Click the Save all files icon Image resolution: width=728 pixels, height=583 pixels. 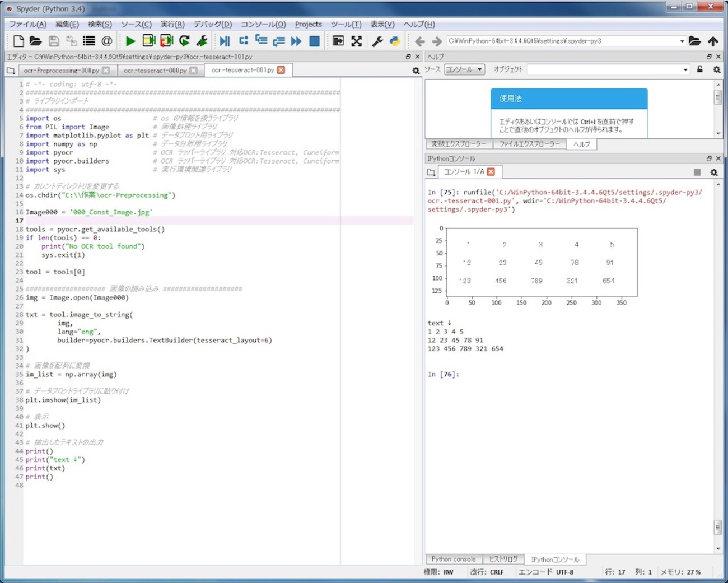(71, 41)
